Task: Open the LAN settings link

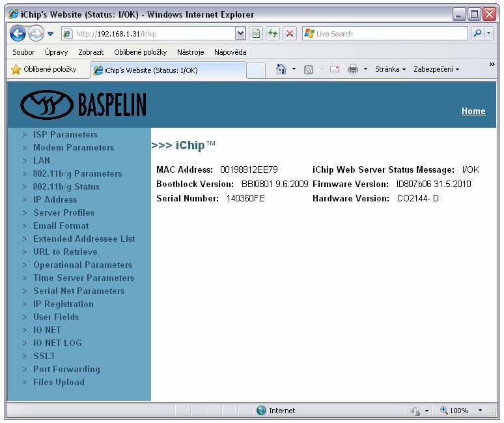Action: [x=42, y=160]
